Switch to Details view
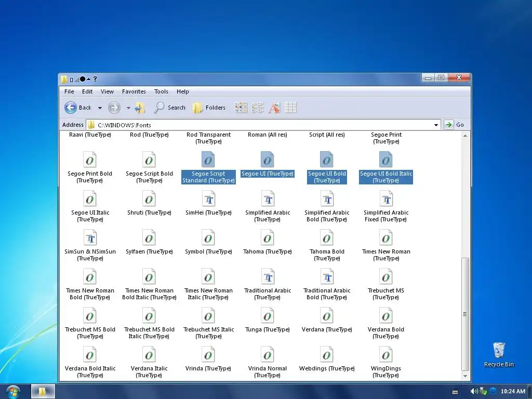Screen dimensions: 532x399 tap(290, 108)
